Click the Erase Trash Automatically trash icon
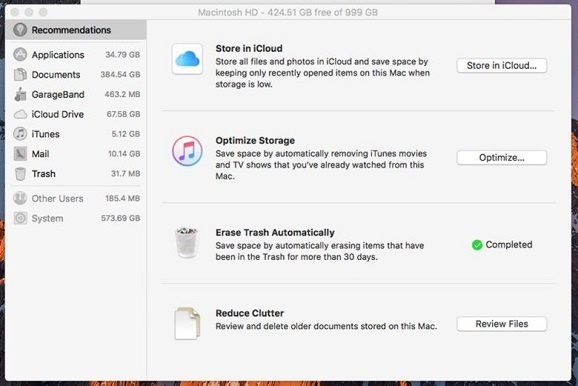Screen dimensions: 578x386 (187, 243)
